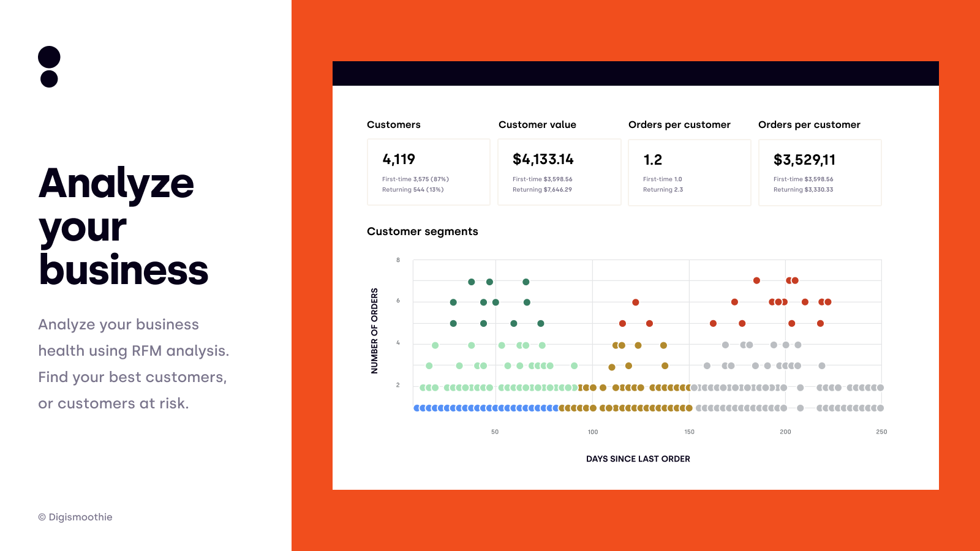Click the 200 tick on the days axis

click(x=785, y=432)
